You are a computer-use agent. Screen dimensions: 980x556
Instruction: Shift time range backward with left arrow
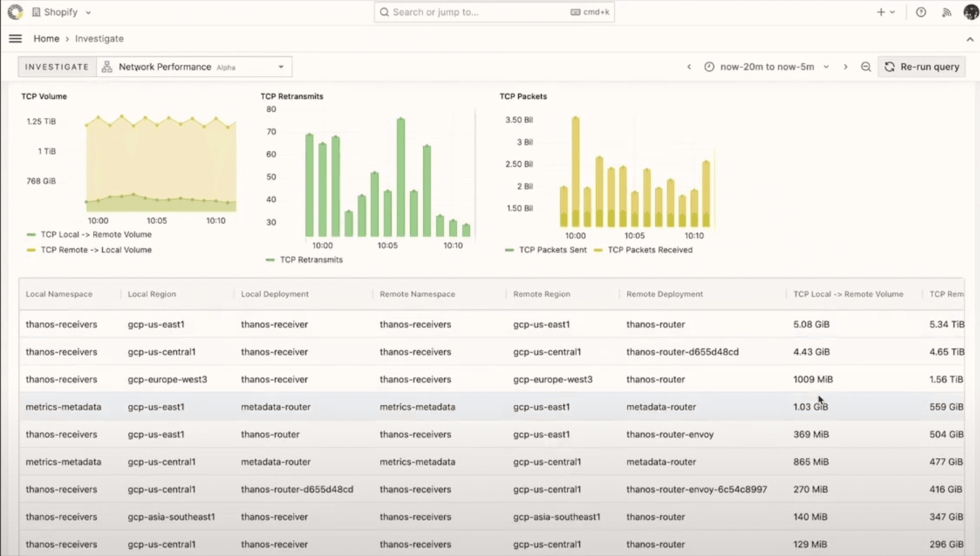coord(689,67)
